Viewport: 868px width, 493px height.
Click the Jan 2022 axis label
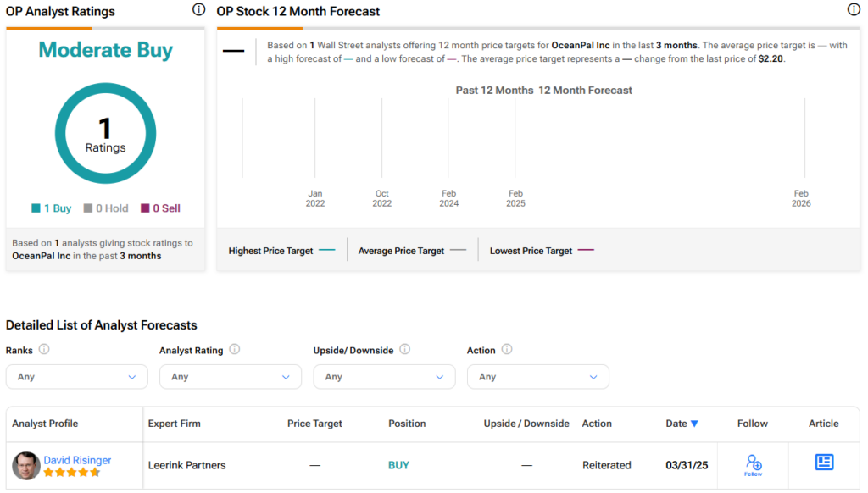click(x=315, y=198)
